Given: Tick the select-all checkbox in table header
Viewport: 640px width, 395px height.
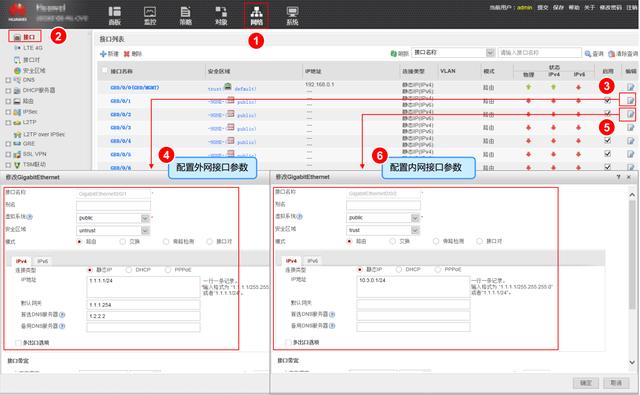Looking at the screenshot, I should point(104,71).
